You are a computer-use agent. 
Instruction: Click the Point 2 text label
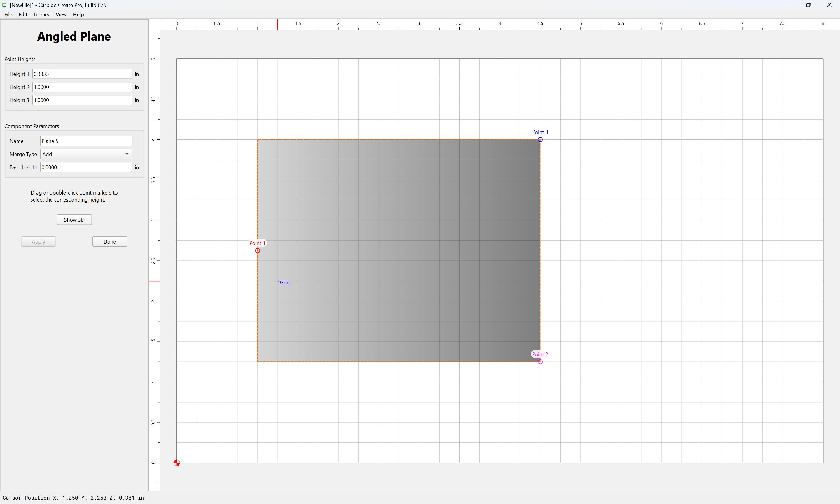coord(540,354)
